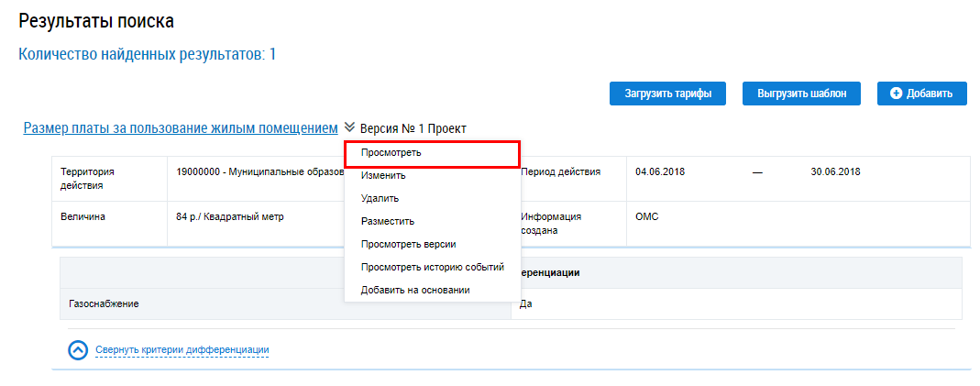The image size is (980, 386).
Task: Click the end date 30.06.2018
Action: coord(835,172)
